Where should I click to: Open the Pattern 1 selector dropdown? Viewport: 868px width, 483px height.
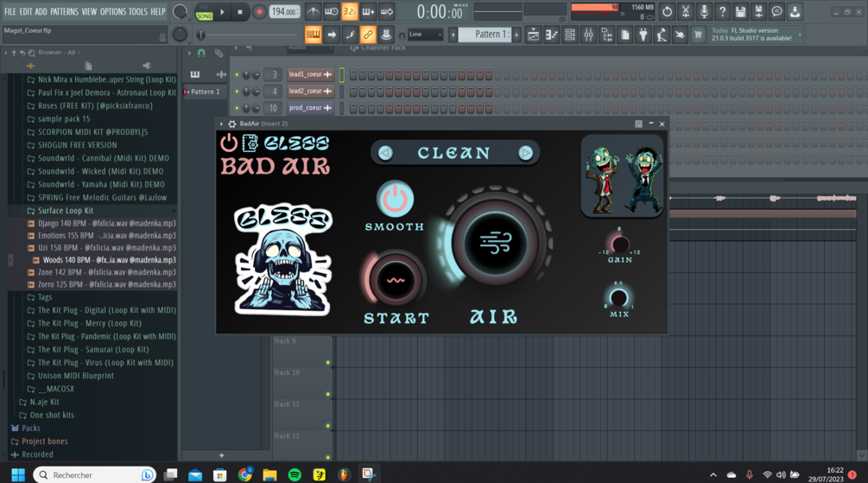click(485, 35)
